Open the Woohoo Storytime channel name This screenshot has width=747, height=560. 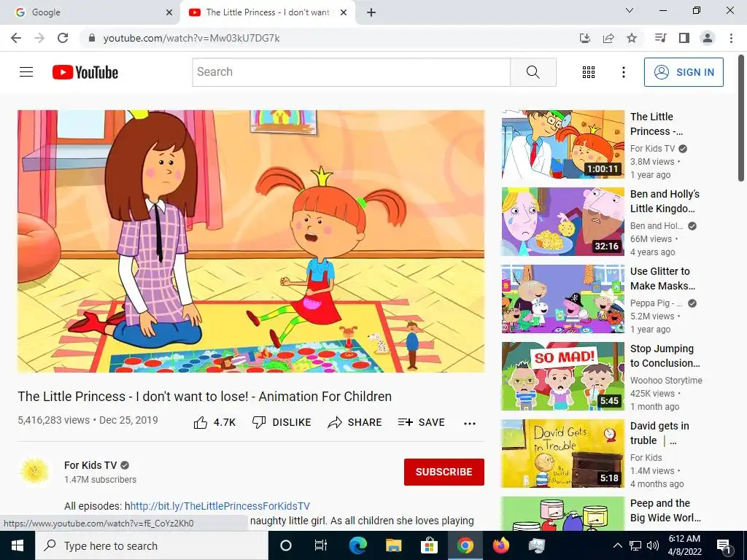[x=666, y=380]
